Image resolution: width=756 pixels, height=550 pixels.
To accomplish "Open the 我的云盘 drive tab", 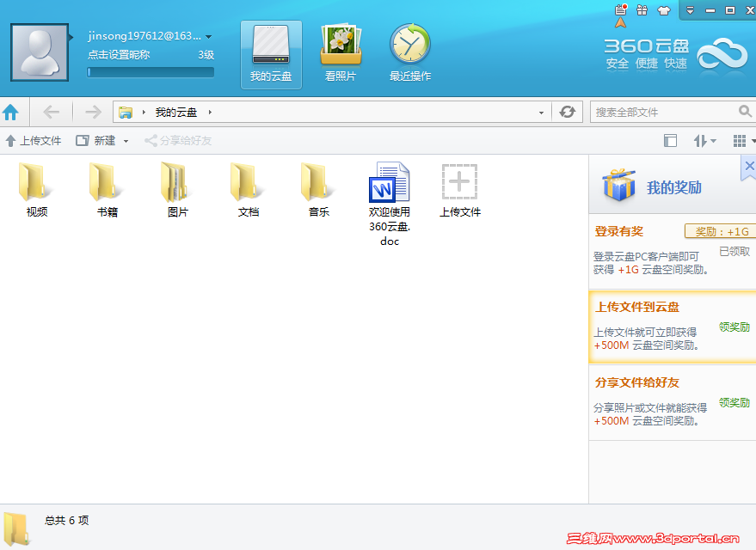I will coord(271,54).
